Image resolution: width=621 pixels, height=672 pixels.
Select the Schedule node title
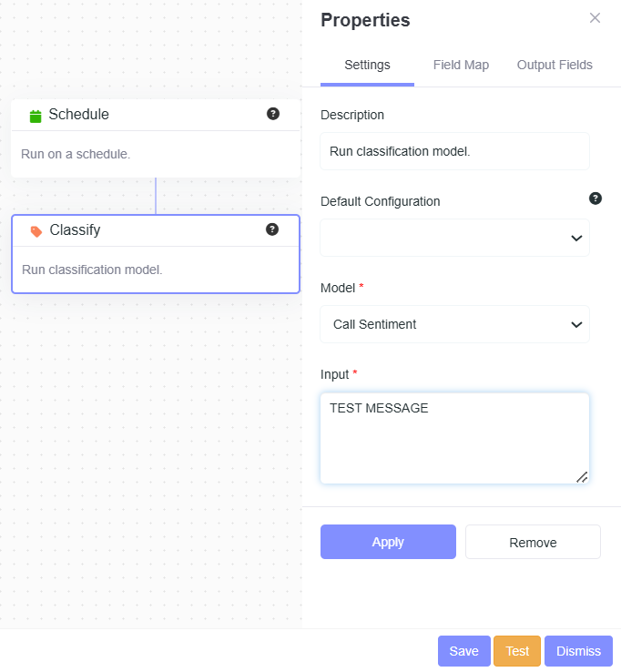pos(78,115)
